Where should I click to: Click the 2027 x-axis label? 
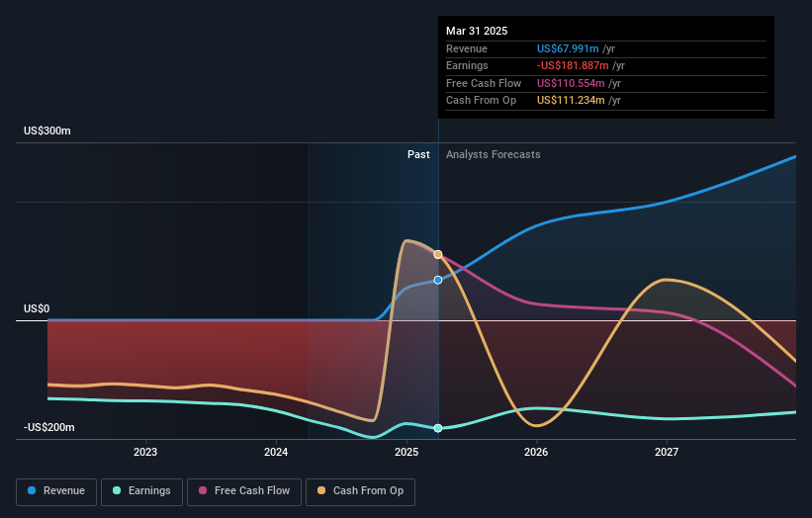[x=667, y=453]
